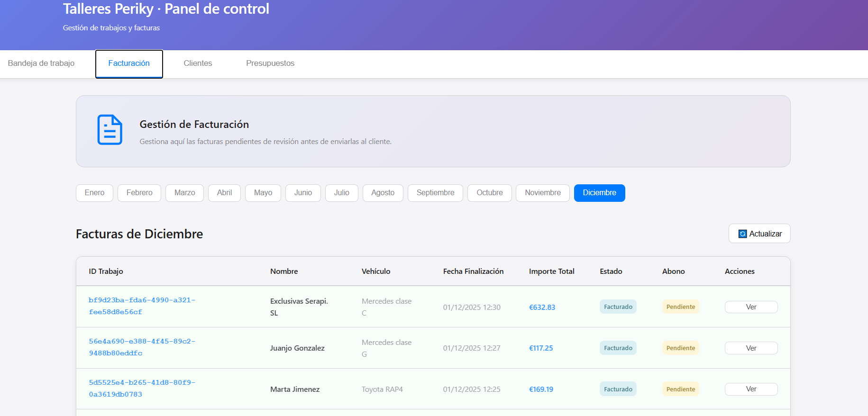This screenshot has width=868, height=416.
Task: Open the Bandeja de trabajo tab
Action: [41, 63]
